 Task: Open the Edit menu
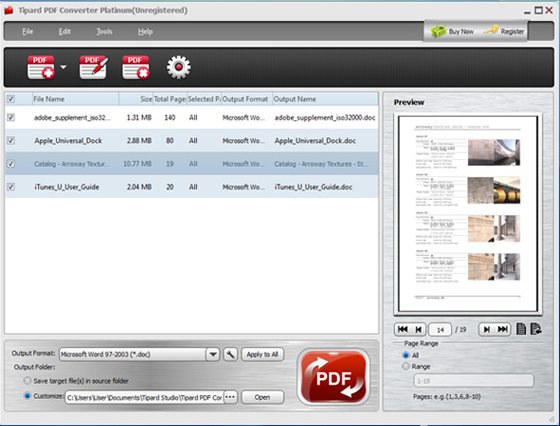(64, 31)
